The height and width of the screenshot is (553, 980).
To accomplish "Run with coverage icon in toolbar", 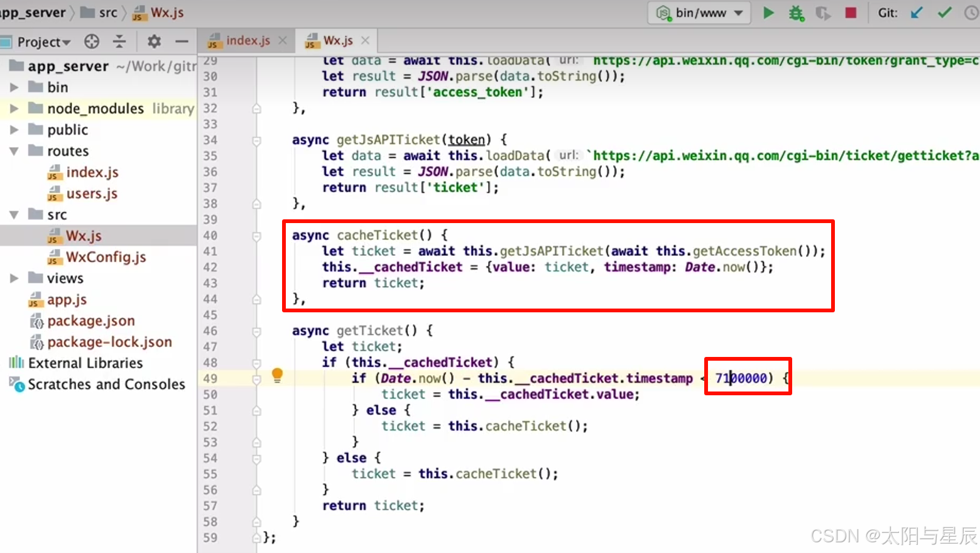I will tap(823, 13).
